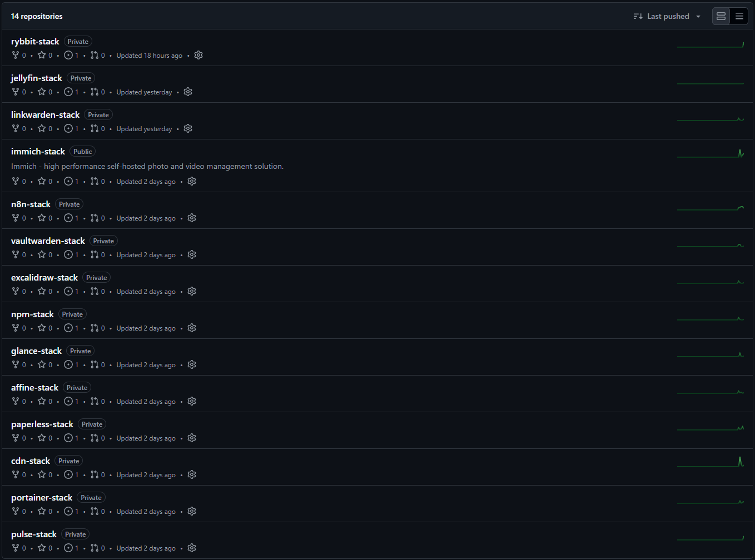Image resolution: width=755 pixels, height=560 pixels.
Task: Open settings gear for rybbit-stack repository
Action: tap(198, 56)
